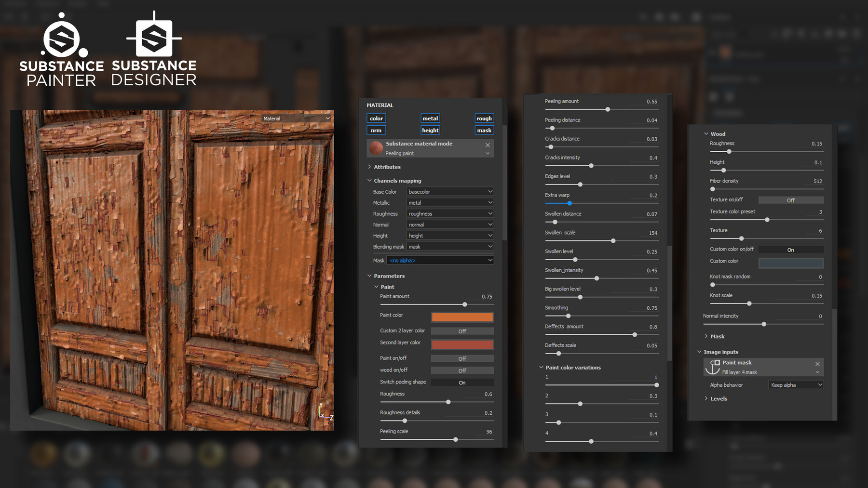Enable Texture on/off in Wood section
This screenshot has width=868, height=488.
(791, 200)
